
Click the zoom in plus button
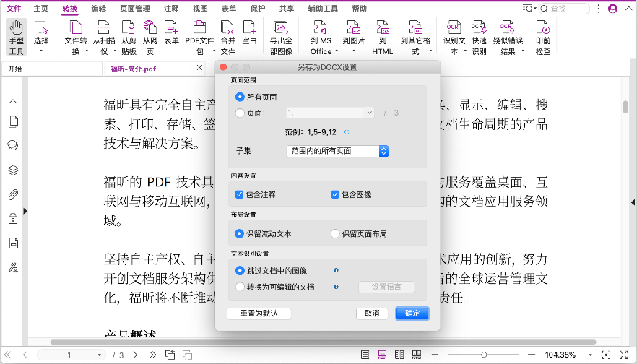click(532, 355)
